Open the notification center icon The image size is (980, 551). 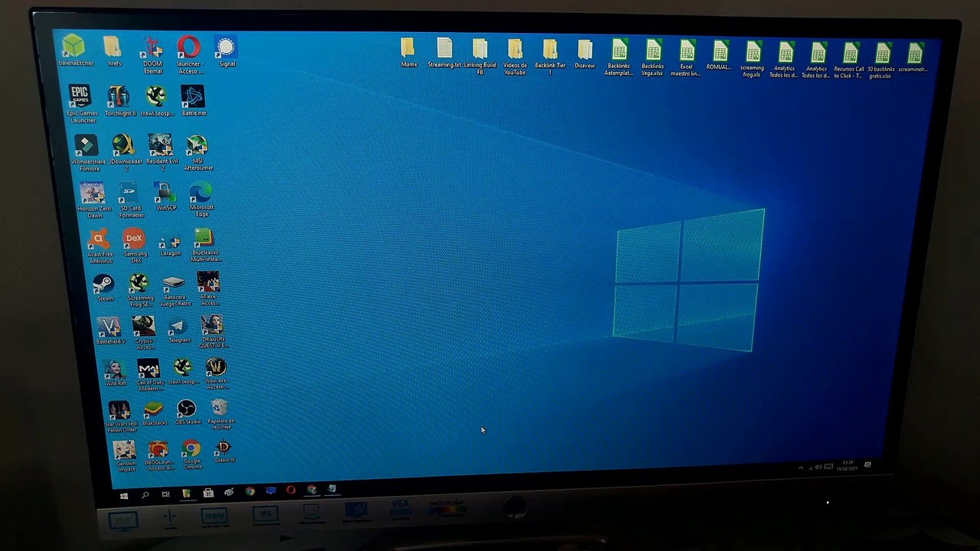pos(867,465)
